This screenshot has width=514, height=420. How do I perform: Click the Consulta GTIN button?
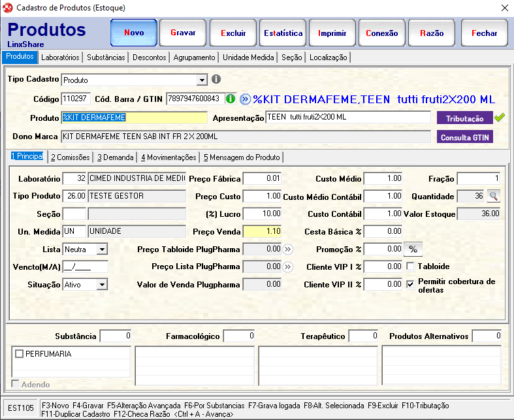(x=464, y=137)
